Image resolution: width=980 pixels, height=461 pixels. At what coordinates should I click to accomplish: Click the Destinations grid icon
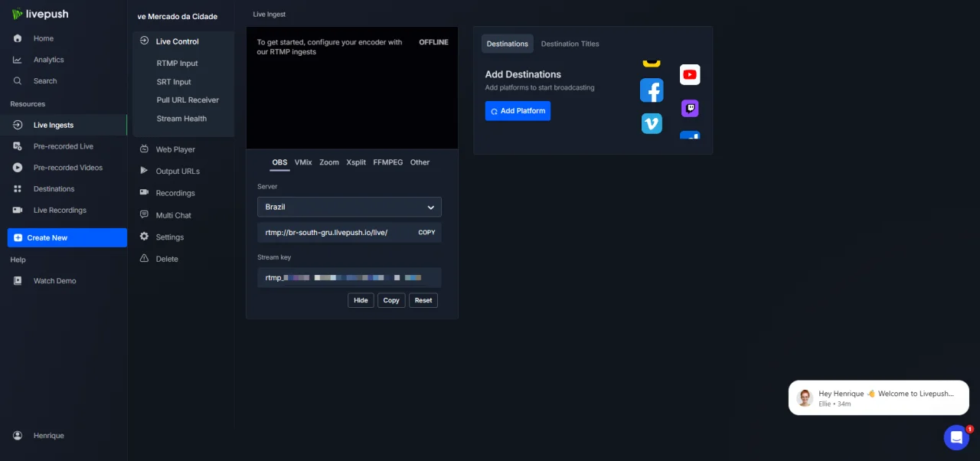coord(18,189)
